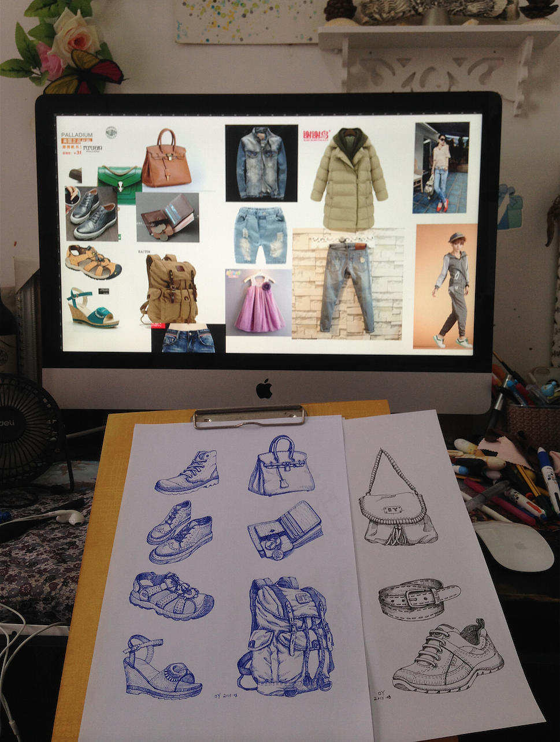Click the PALLADIUM brand text
The width and height of the screenshot is (560, 742).
(77, 135)
